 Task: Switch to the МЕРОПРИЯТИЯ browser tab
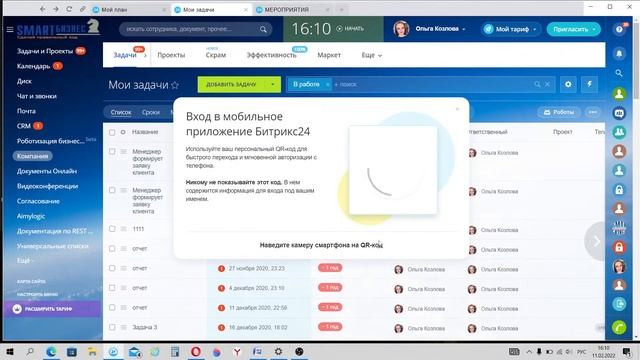pos(287,9)
